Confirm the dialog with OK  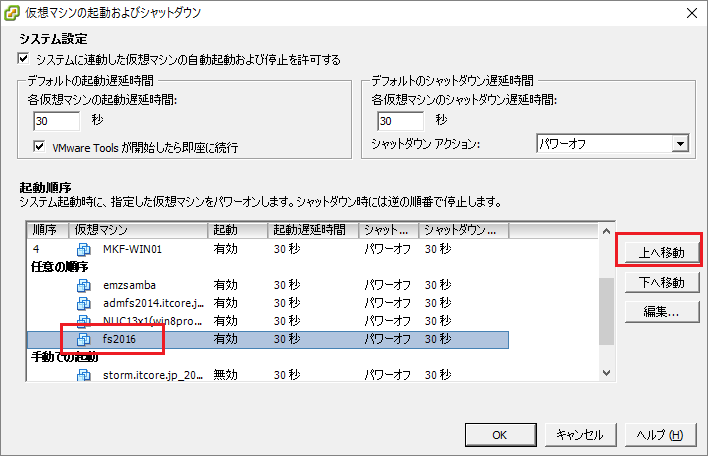click(x=501, y=435)
